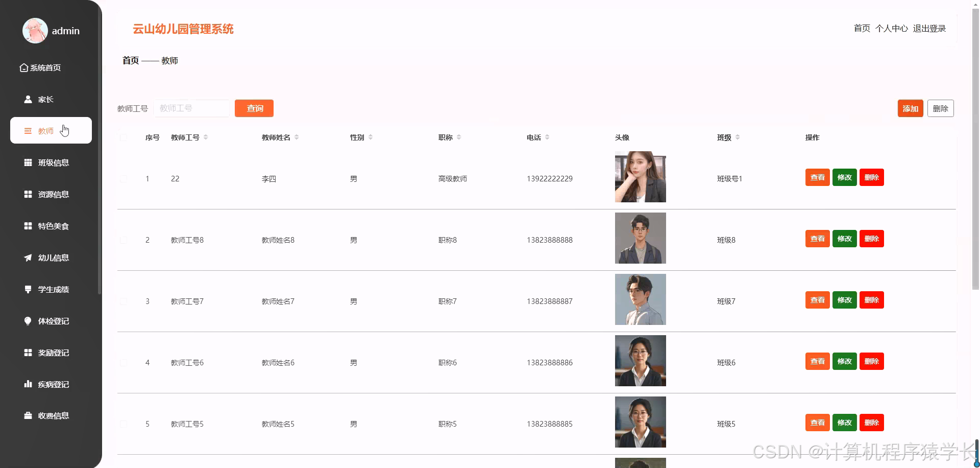Click the avatar thumbnail in 教师姓名7 row
Viewport: 980px width, 468px height.
click(641, 299)
